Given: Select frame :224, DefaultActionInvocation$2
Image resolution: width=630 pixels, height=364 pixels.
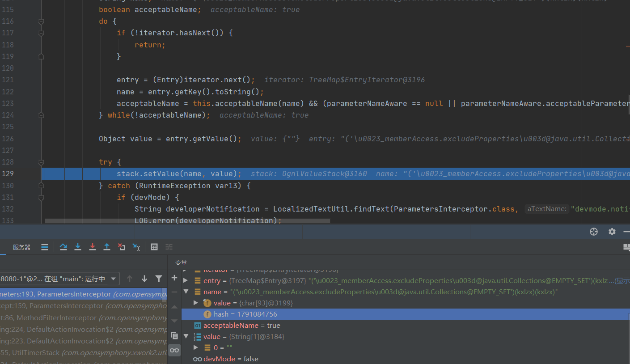Looking at the screenshot, I should click(x=84, y=329).
